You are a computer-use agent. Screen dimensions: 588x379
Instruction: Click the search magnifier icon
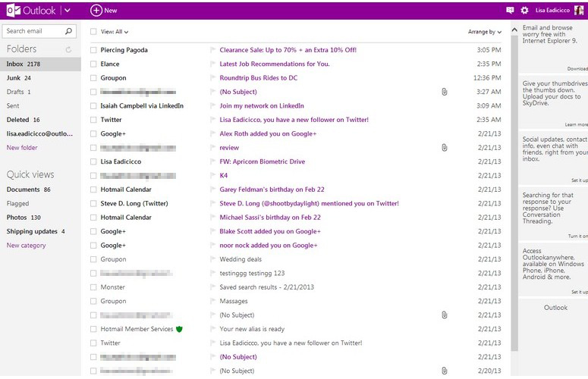[x=68, y=31]
